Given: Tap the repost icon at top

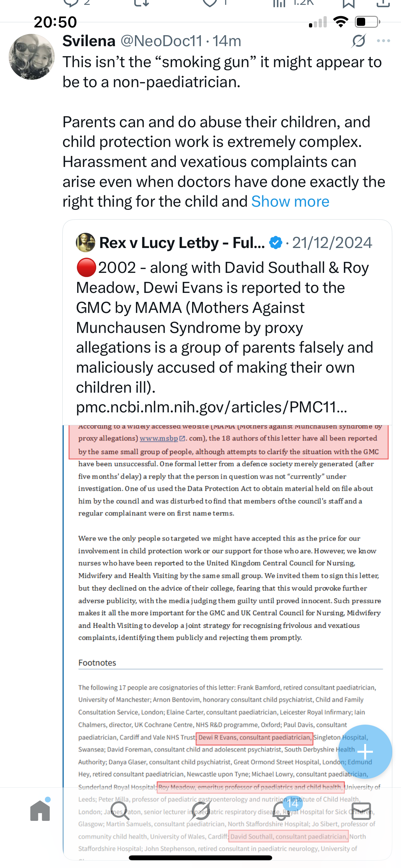Looking at the screenshot, I should coord(141,3).
